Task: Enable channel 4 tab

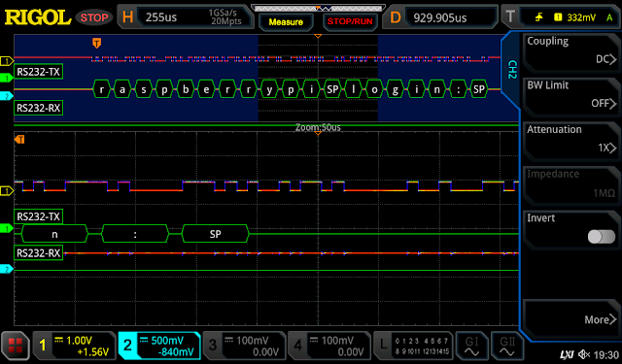Action: (x=329, y=346)
